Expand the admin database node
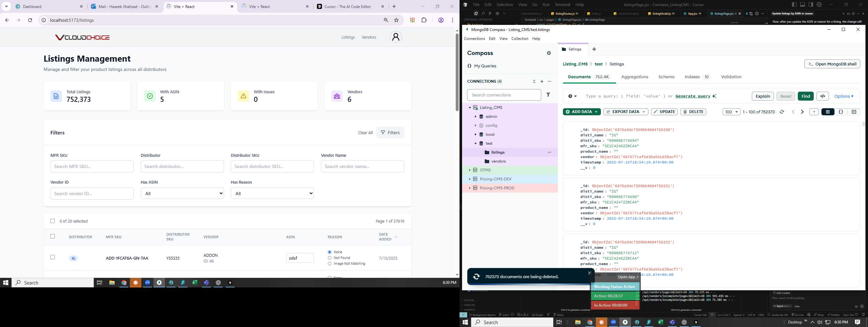The height and width of the screenshot is (327, 868). 475,117
